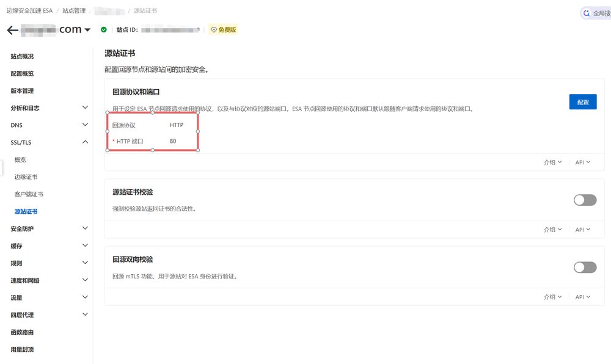Screen dimensions: 611x364
Task: Click the 配置 button for origin protocol
Action: point(582,102)
